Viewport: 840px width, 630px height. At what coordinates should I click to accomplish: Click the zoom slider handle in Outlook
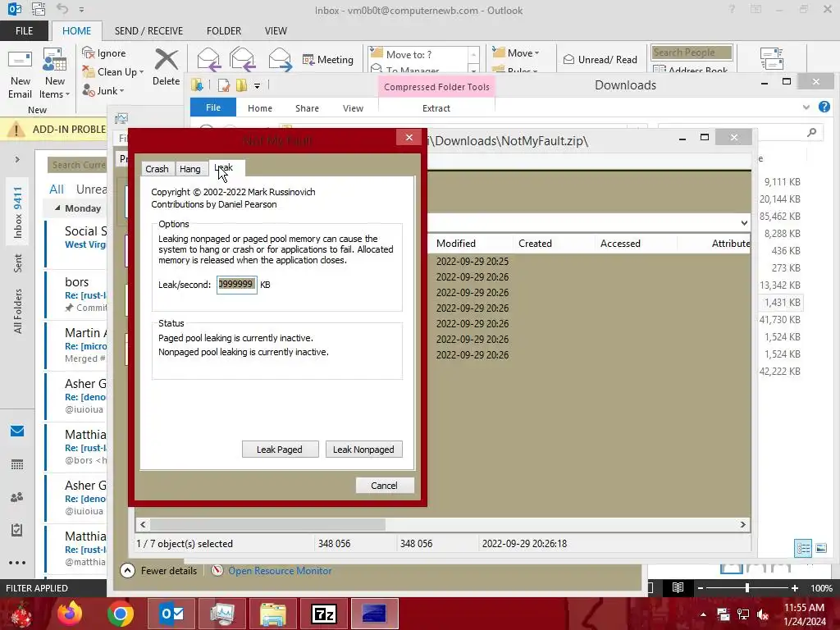click(x=746, y=588)
